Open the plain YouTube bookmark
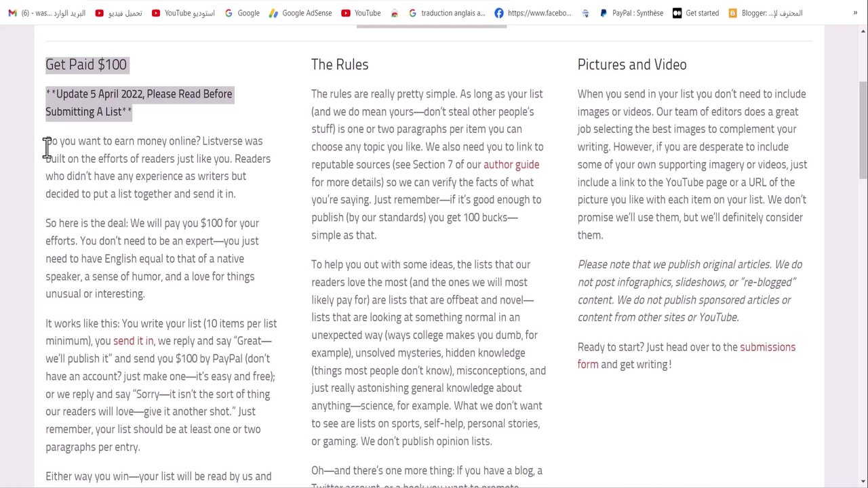Screen dimensions: 868x488 click(361, 13)
